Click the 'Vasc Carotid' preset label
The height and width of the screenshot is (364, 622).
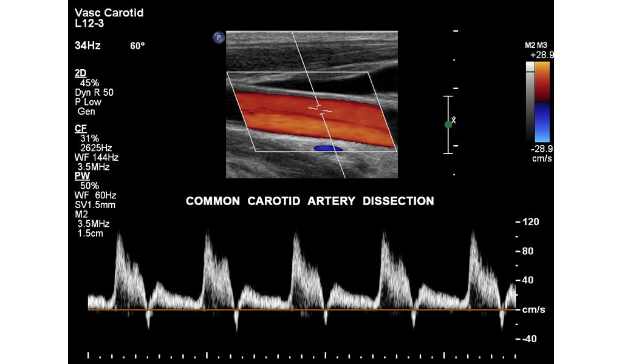coord(109,13)
